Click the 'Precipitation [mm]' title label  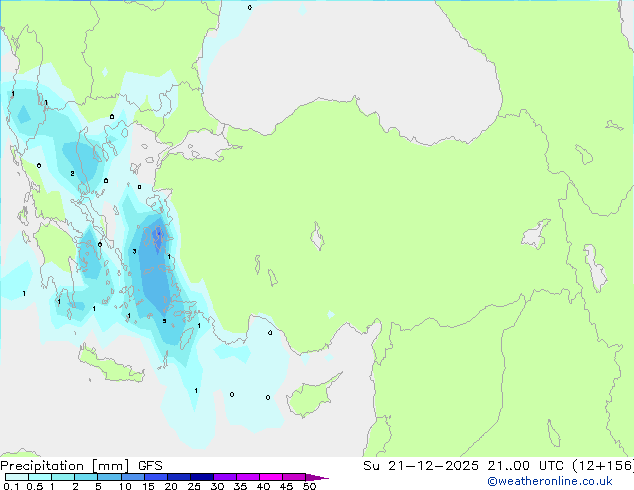pos(65,466)
